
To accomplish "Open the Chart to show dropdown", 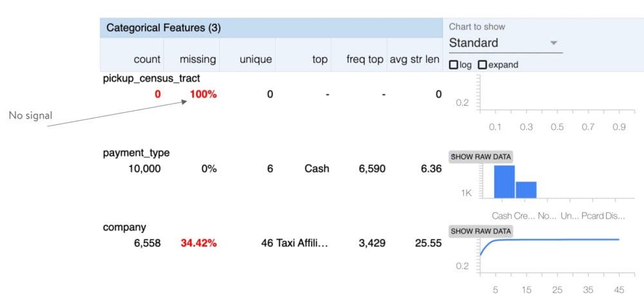I will pyautogui.click(x=506, y=43).
